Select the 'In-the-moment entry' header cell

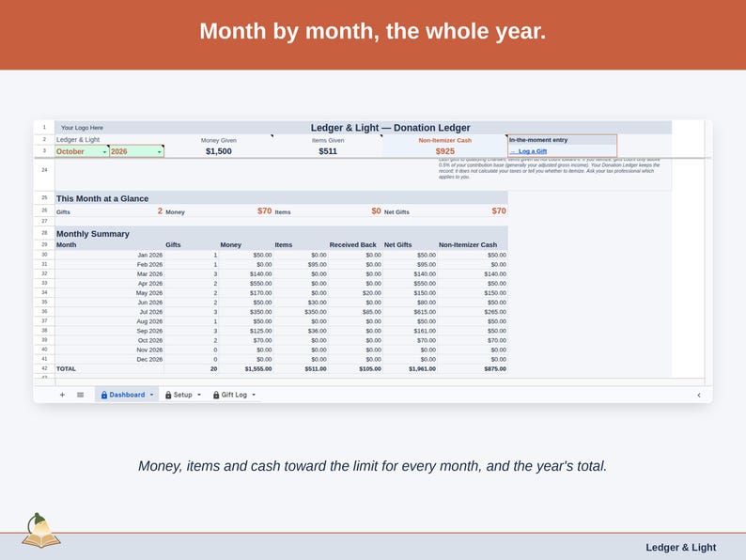click(x=562, y=140)
